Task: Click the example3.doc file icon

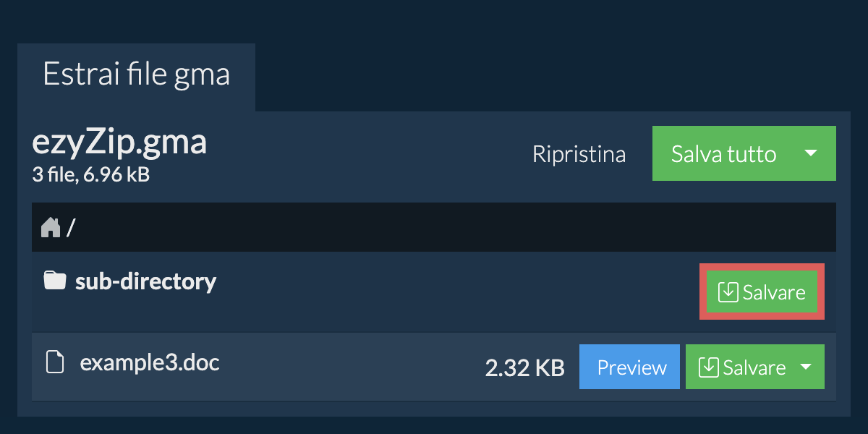Action: [x=55, y=362]
